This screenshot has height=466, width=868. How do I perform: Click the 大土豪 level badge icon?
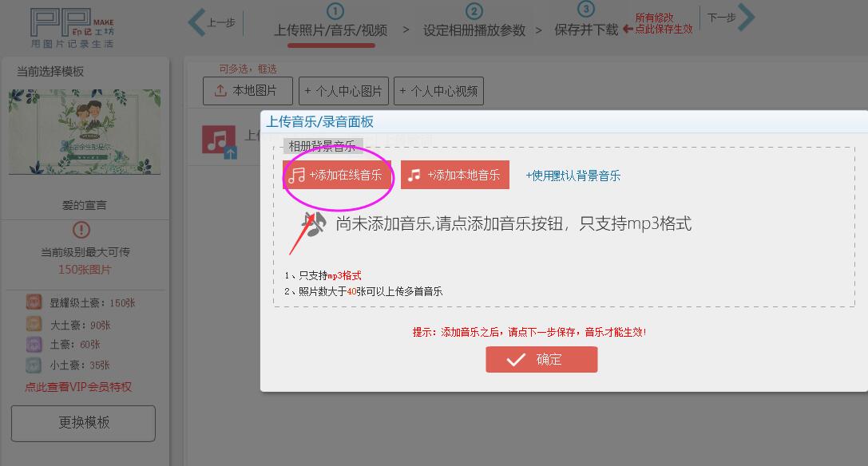coord(34,324)
